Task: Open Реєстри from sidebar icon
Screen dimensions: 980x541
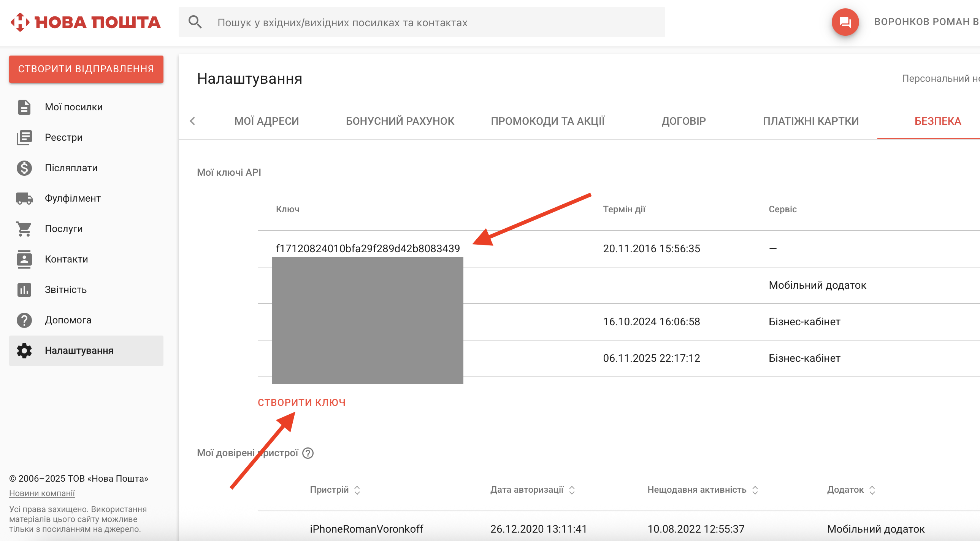Action: (24, 137)
